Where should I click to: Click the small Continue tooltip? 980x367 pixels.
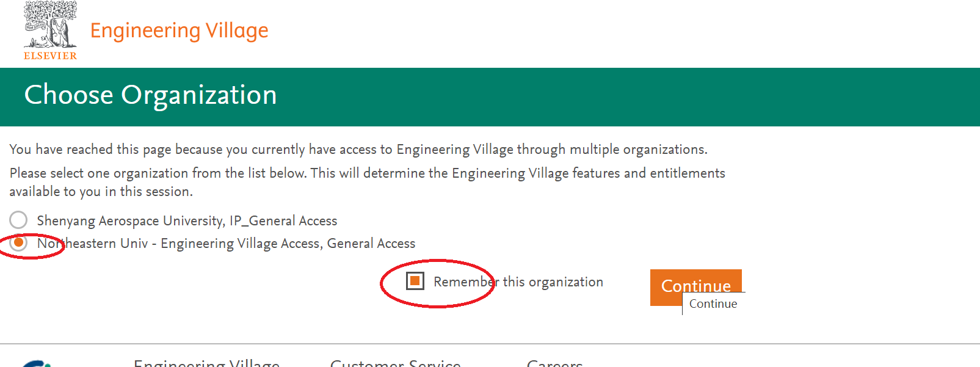click(x=713, y=304)
